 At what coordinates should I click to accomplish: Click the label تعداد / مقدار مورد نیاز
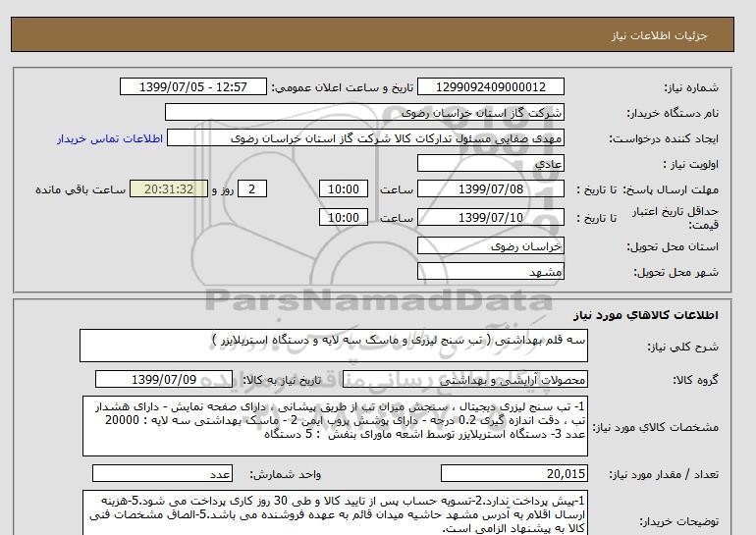pos(664,475)
